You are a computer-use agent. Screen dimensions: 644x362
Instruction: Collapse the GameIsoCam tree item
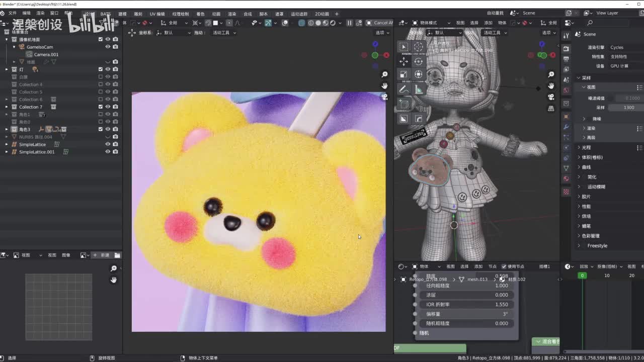click(14, 47)
